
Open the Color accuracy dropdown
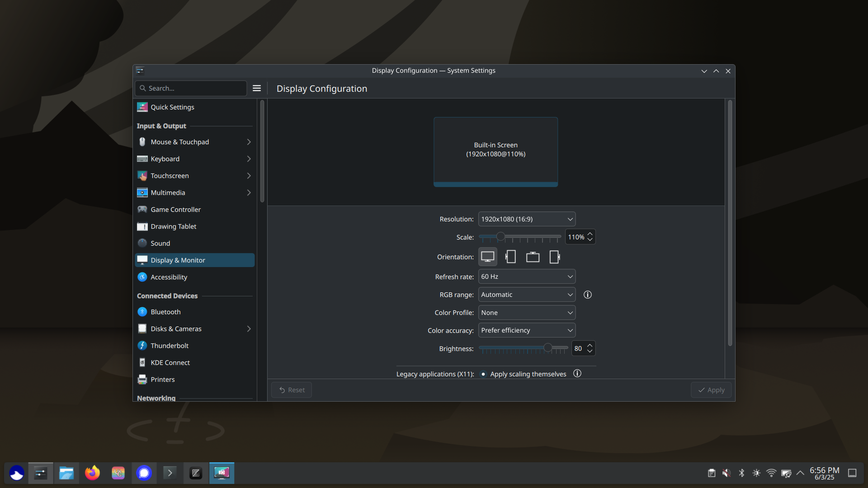pos(527,330)
